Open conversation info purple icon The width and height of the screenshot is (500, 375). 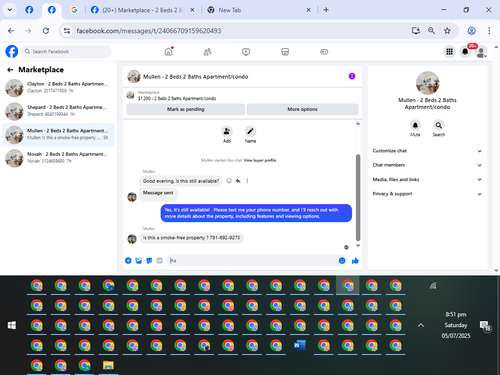tap(352, 76)
